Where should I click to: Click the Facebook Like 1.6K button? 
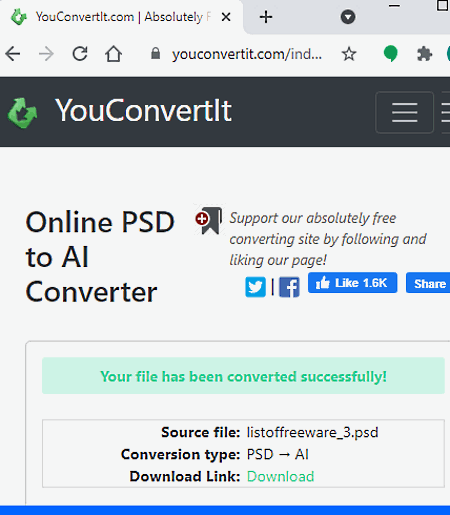point(352,283)
